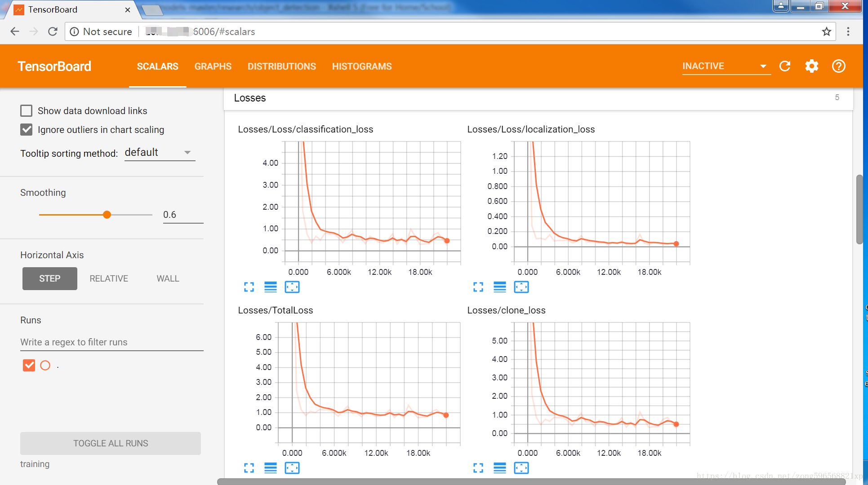Click the regex filter runs input field

tap(111, 342)
